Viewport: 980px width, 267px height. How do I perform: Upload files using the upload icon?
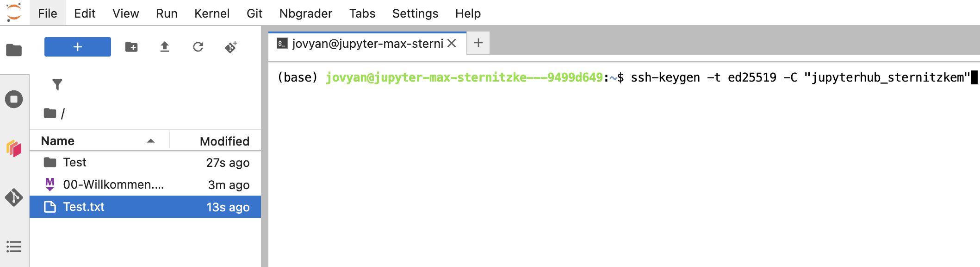click(x=165, y=47)
